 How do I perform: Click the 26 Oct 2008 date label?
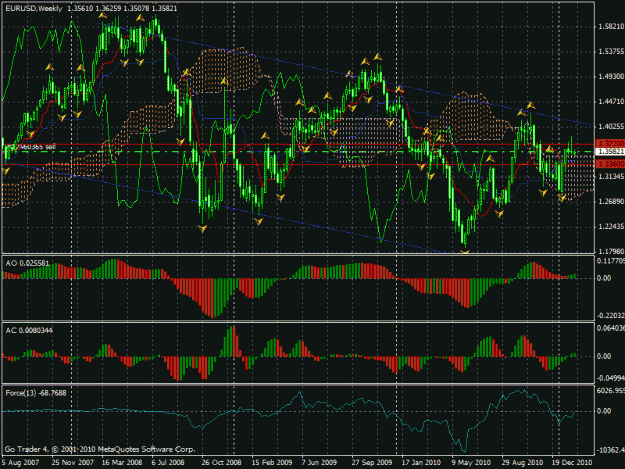tap(221, 463)
